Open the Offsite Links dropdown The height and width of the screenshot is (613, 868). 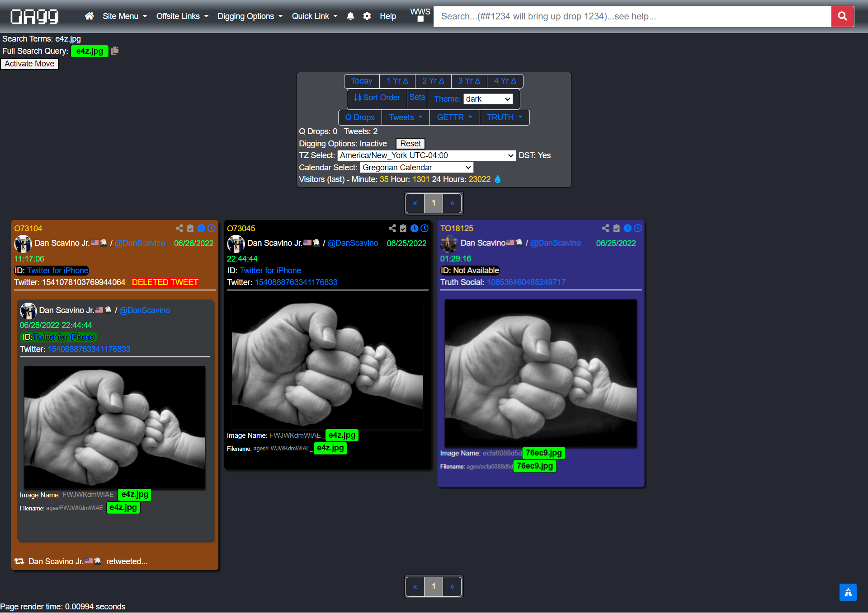(x=182, y=16)
